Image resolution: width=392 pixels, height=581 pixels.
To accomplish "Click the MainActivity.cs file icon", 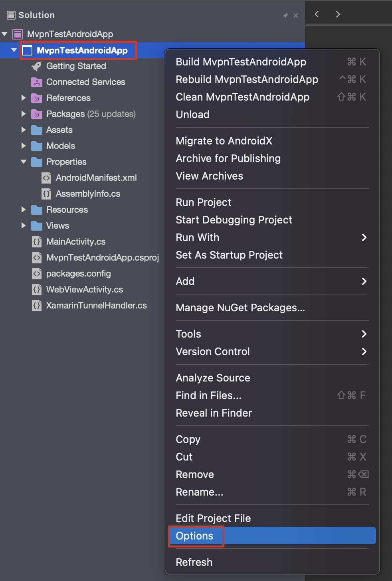I will tap(37, 242).
